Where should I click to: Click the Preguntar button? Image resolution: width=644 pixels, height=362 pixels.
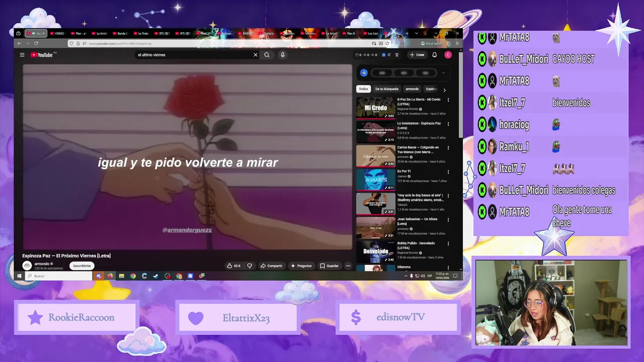pyautogui.click(x=301, y=265)
